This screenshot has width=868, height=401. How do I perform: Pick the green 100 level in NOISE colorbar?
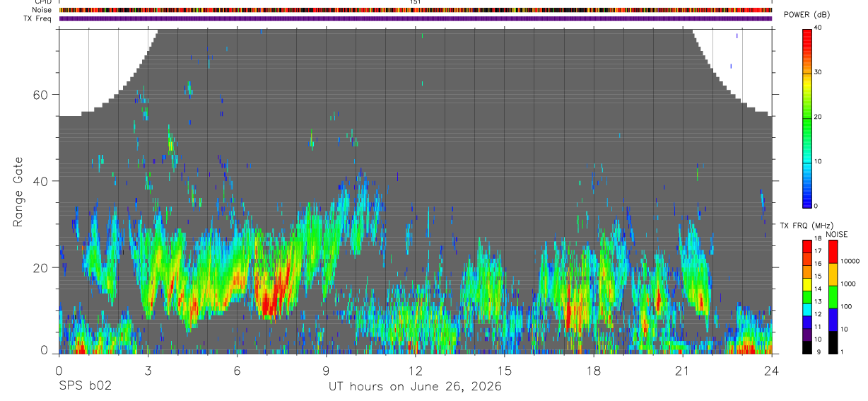click(833, 296)
